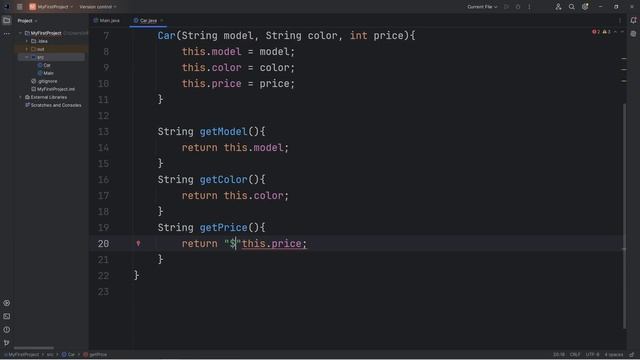This screenshot has width=640, height=360.
Task: Click the Run button in the toolbar
Action: 507,7
